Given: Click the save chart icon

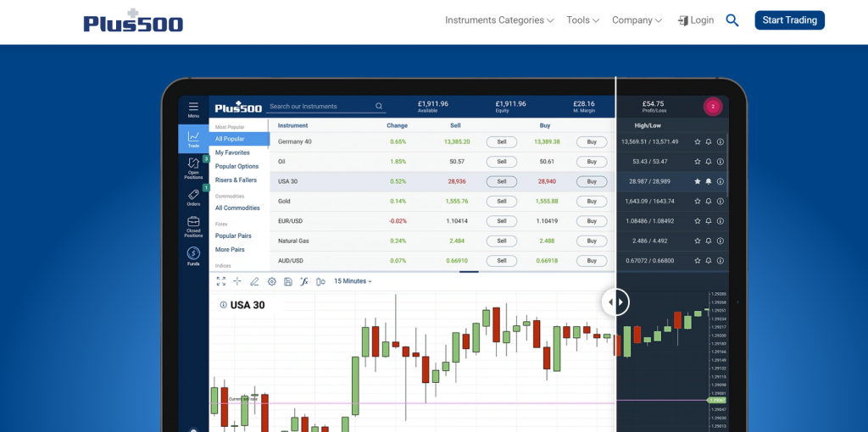Looking at the screenshot, I should [x=288, y=281].
